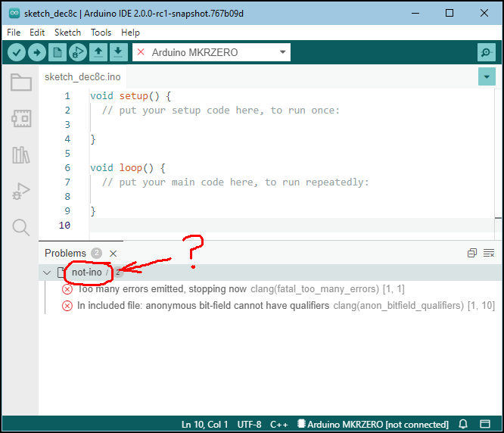Viewport: 504px width, 433px height.
Task: Click the UTF-8 encoding status item
Action: (x=249, y=425)
